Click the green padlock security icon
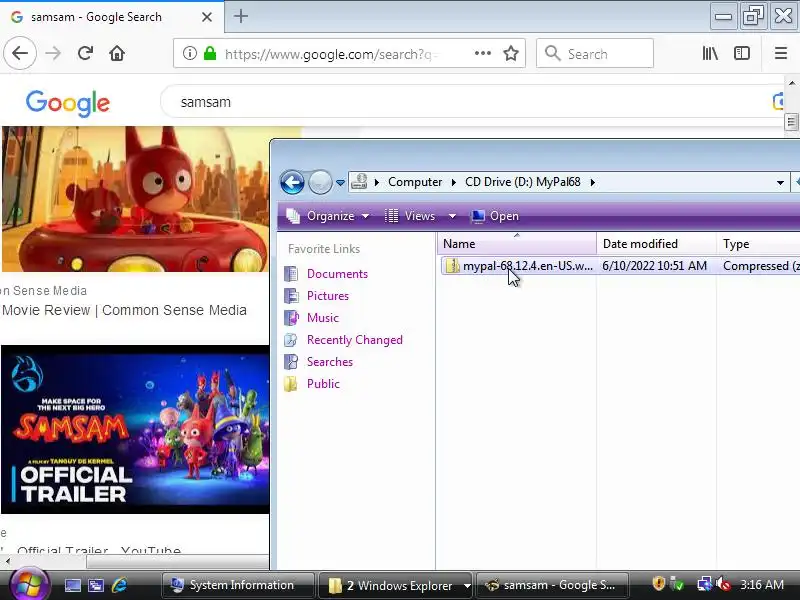 tap(210, 53)
